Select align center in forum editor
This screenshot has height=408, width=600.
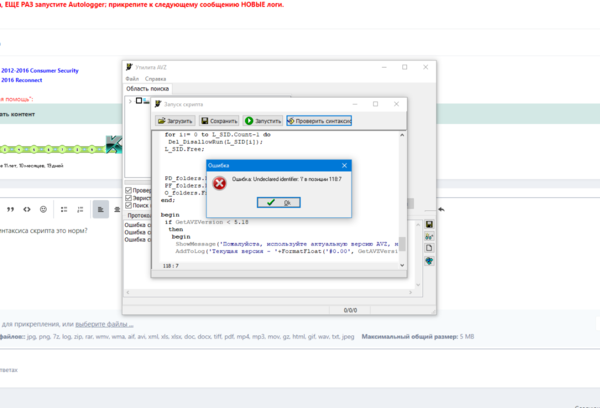click(117, 209)
